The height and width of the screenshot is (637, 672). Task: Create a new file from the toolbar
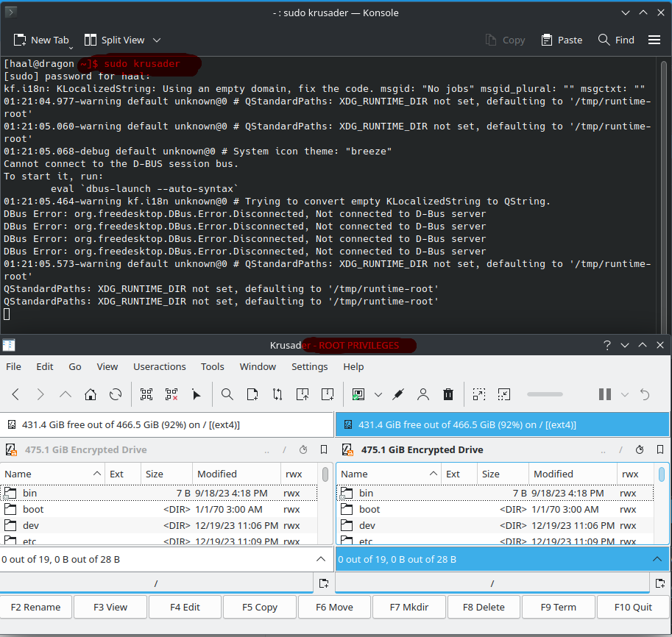pos(252,394)
